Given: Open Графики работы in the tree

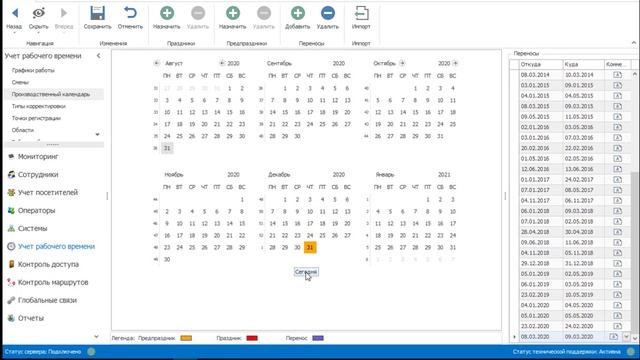Looking at the screenshot, I should [x=33, y=70].
